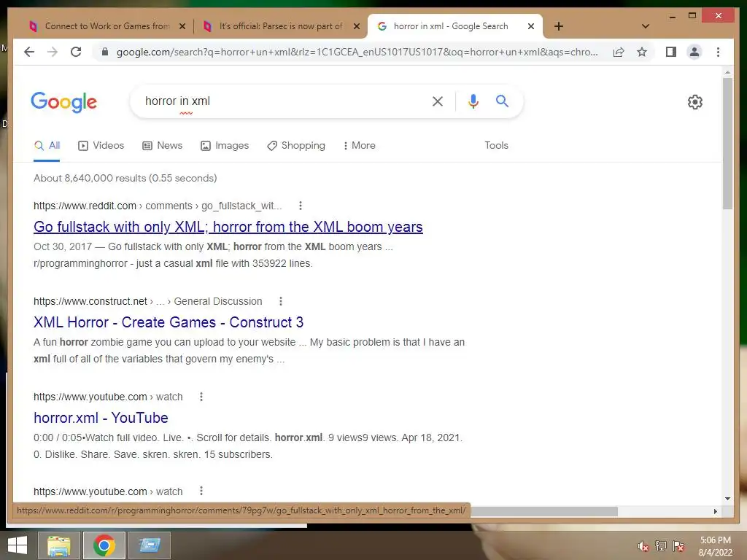The width and height of the screenshot is (747, 560).
Task: Open XML Horror - Create Games - Construct 3
Action: 169,322
